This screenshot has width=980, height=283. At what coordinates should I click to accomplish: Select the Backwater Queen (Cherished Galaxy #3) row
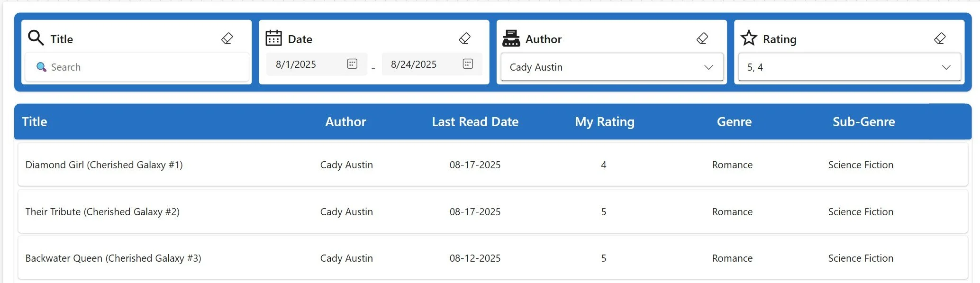(x=493, y=258)
